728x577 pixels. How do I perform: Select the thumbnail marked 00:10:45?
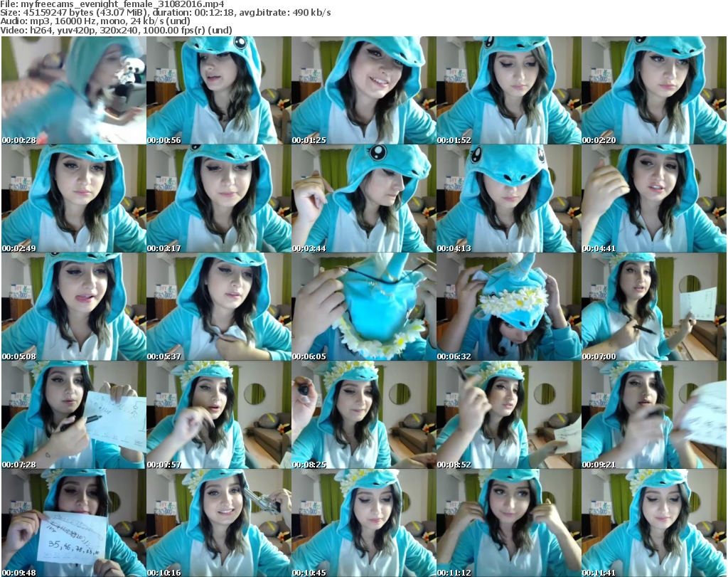363,523
